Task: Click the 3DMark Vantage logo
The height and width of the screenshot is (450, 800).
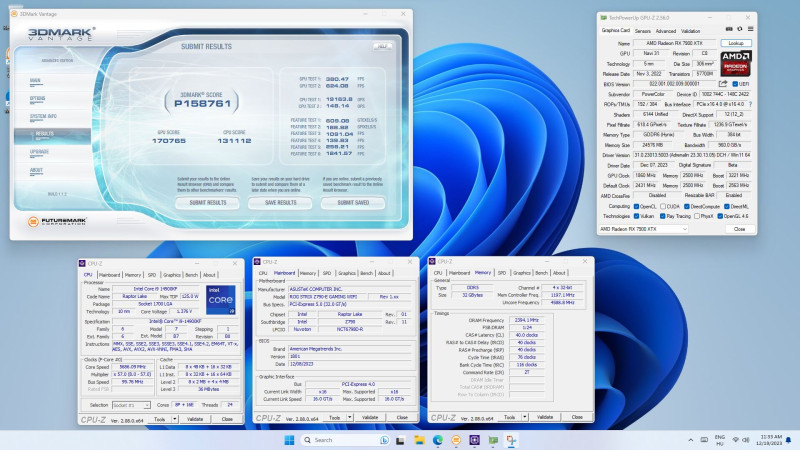Action: point(61,34)
